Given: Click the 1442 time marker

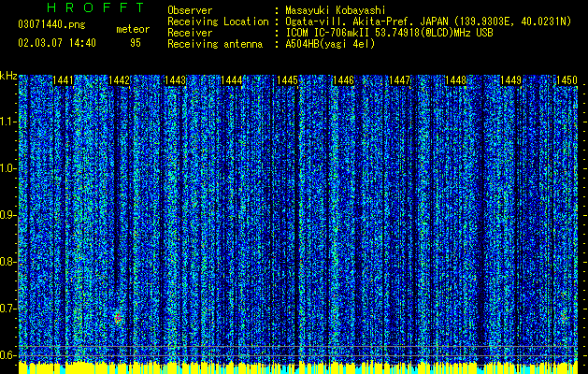Looking at the screenshot, I should coord(119,80).
